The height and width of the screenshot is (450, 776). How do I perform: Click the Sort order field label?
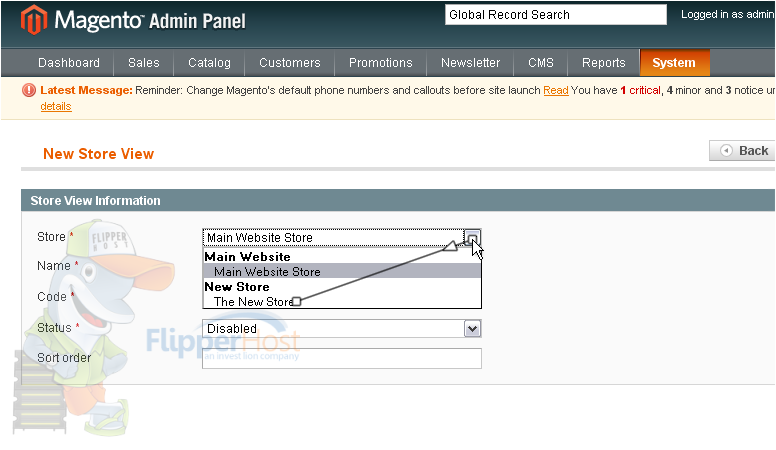64,358
